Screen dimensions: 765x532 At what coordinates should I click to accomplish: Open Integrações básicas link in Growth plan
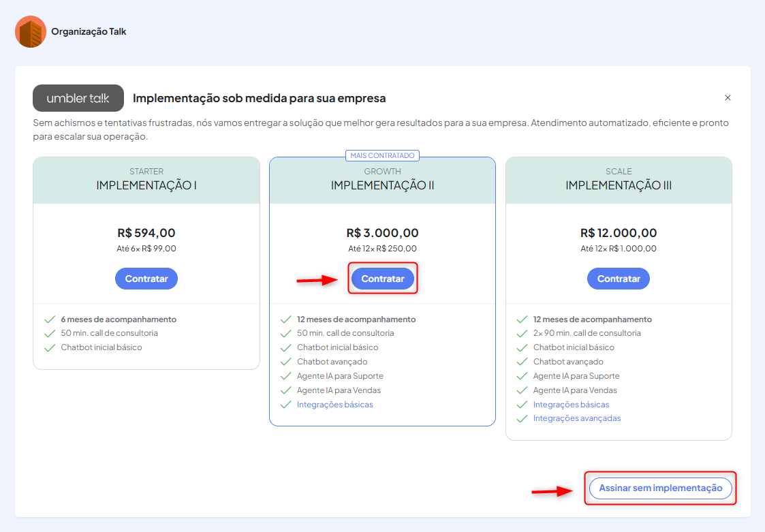tap(334, 405)
